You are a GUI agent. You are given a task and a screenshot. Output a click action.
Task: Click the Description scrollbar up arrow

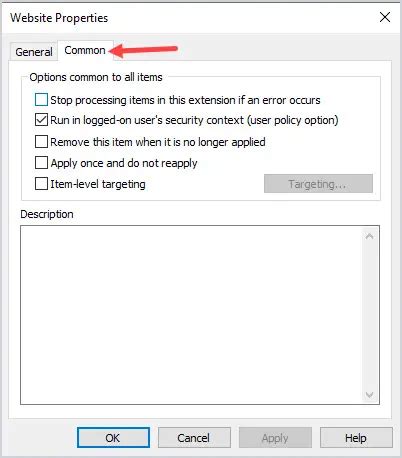point(369,236)
